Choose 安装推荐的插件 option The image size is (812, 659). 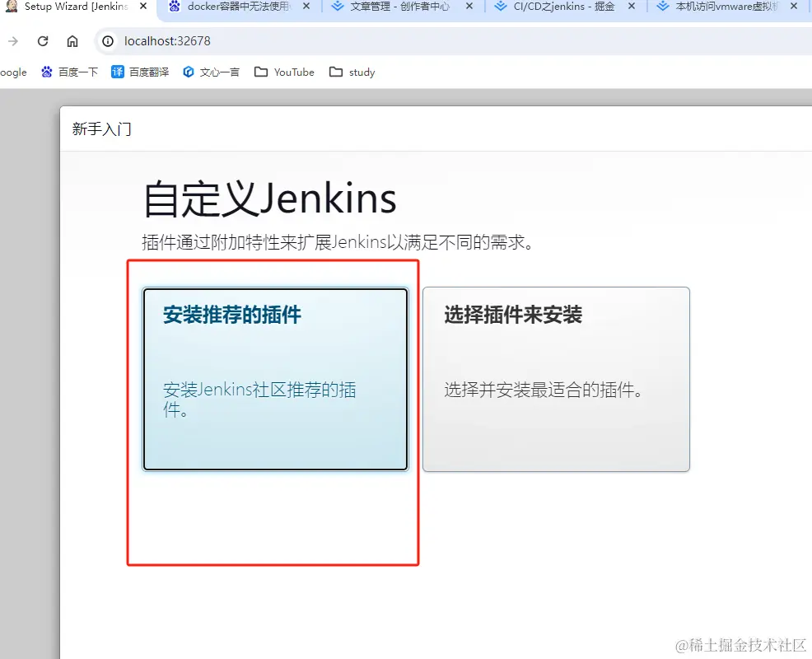click(276, 379)
